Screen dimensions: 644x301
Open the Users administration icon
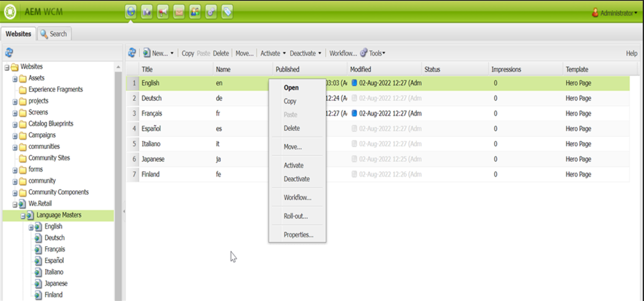[195, 12]
